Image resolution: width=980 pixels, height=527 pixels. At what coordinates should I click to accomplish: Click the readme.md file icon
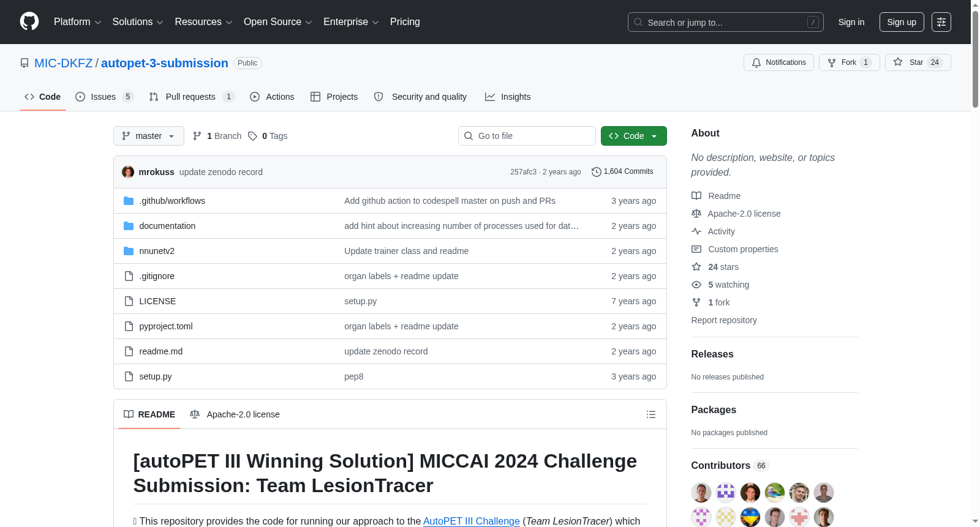coord(129,351)
